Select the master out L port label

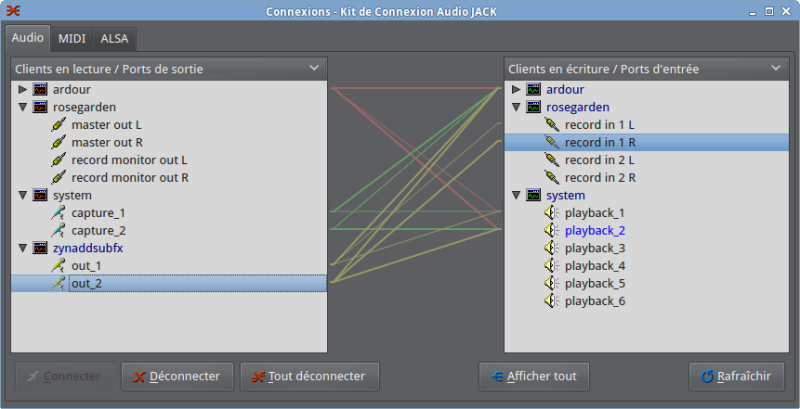[106, 125]
